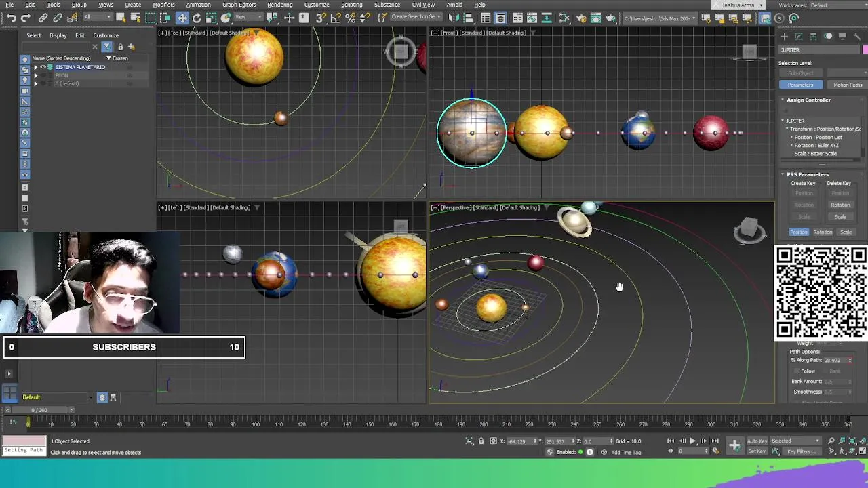The width and height of the screenshot is (868, 488).
Task: Open the Layer Explorer icon
Action: (500, 18)
